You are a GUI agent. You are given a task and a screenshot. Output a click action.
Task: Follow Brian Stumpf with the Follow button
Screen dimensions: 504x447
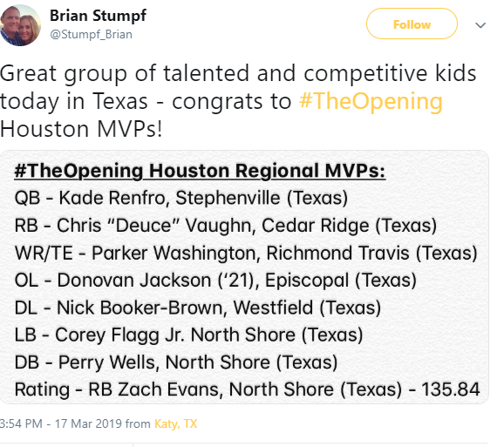412,24
